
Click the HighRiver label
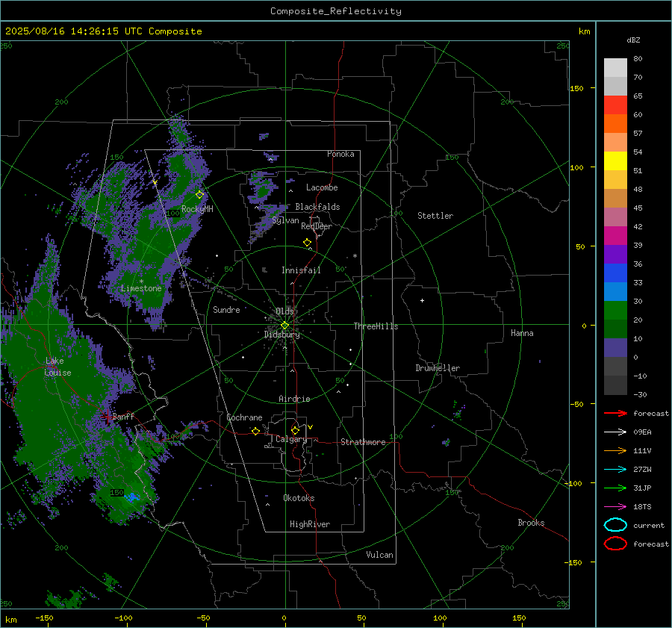click(310, 524)
